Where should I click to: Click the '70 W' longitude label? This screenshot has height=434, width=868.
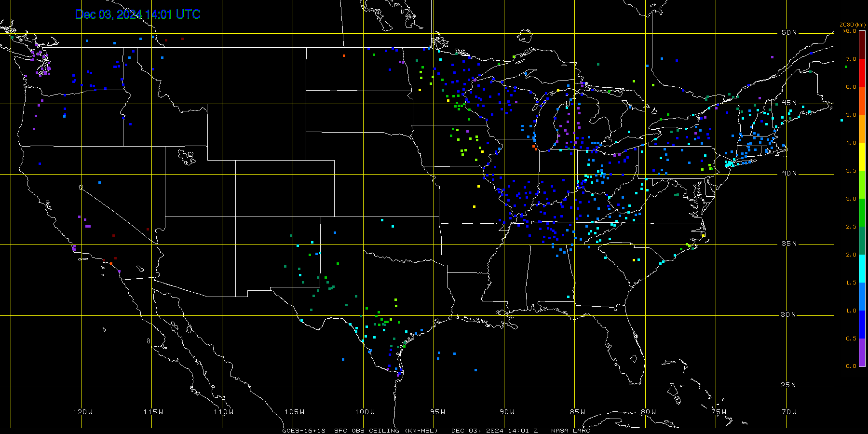pos(789,412)
